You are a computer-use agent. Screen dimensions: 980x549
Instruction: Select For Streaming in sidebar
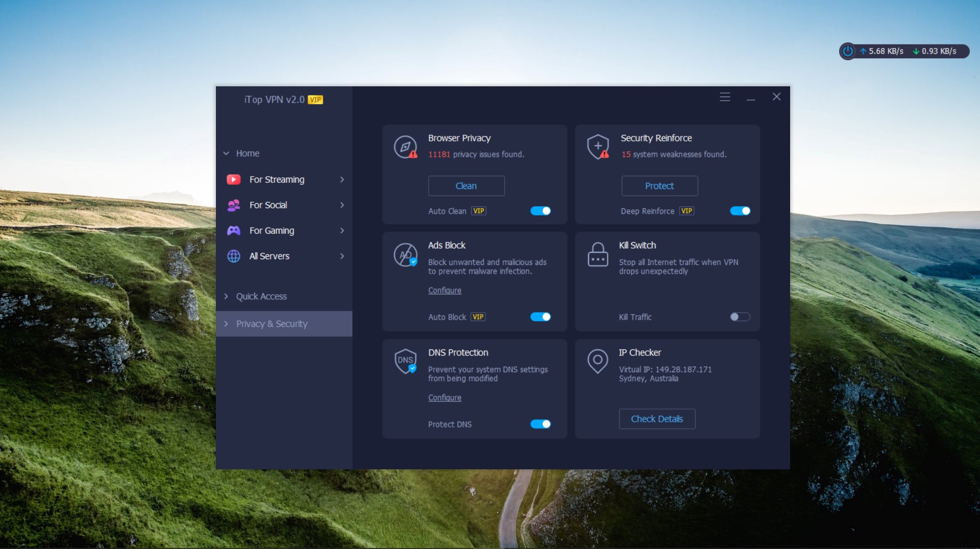click(284, 179)
